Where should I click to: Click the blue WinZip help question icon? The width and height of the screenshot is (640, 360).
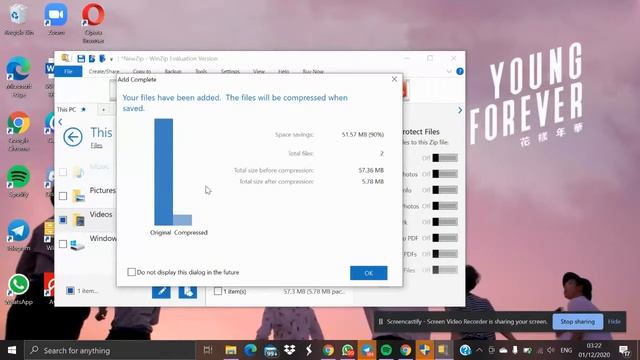[x=460, y=71]
